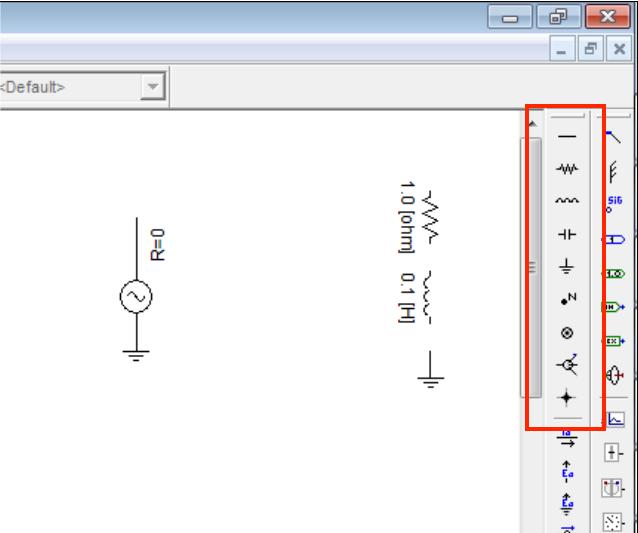Restore the inner document window
Image resolution: width=638 pixels, height=533 pixels.
pos(592,48)
